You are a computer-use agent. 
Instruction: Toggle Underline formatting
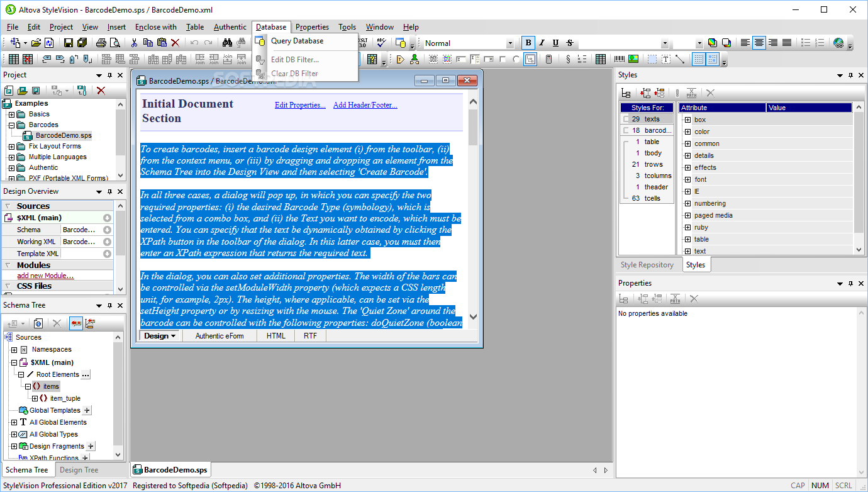click(x=556, y=43)
